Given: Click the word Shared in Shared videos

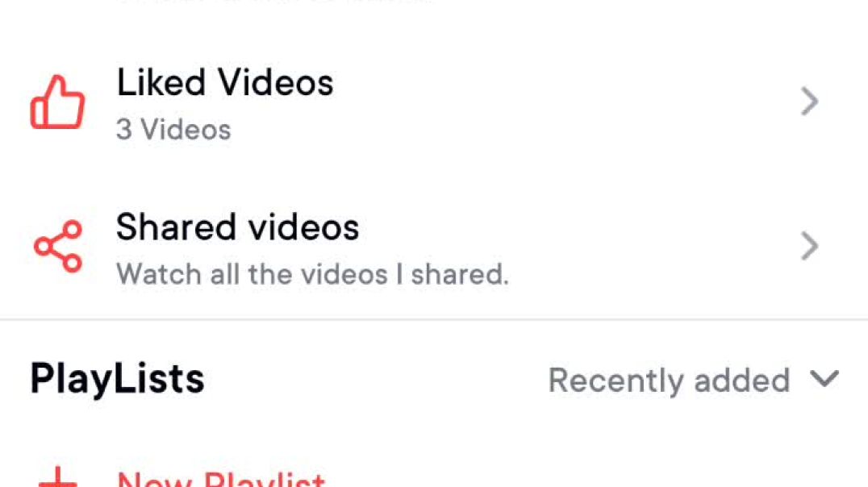Looking at the screenshot, I should 176,227.
